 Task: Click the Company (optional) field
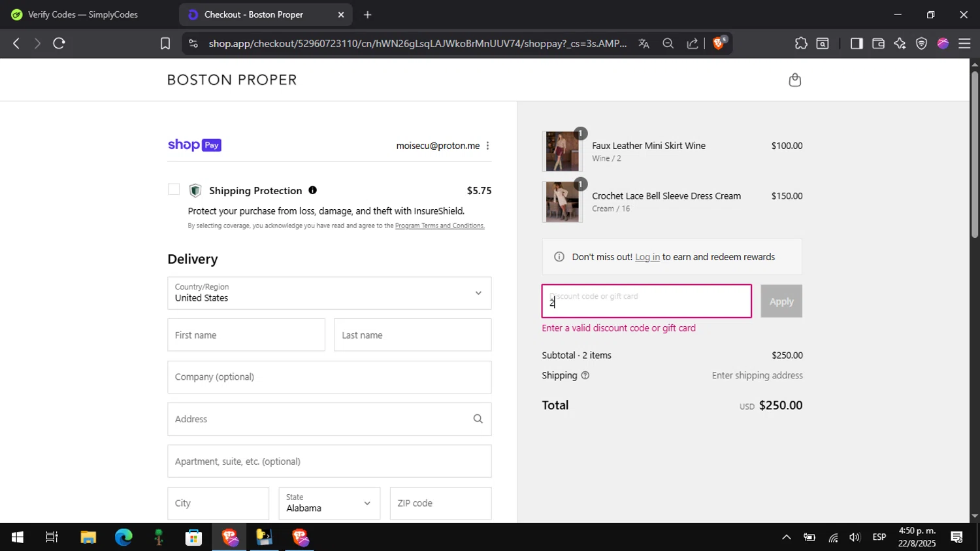329,377
